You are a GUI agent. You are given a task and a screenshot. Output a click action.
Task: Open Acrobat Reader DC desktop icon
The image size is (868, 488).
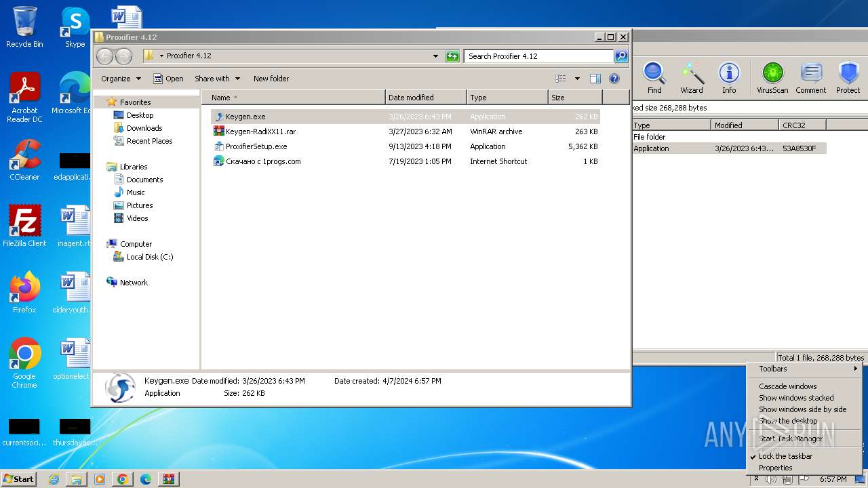pos(24,98)
